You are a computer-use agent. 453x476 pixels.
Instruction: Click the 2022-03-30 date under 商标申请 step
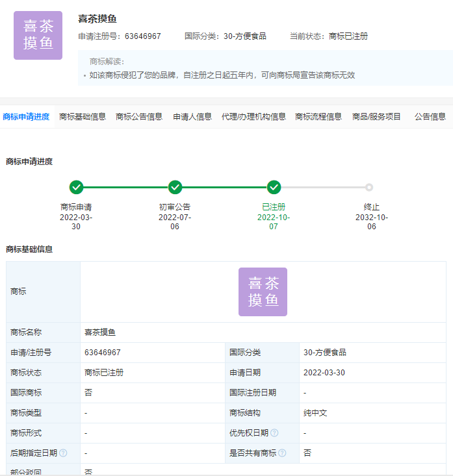click(76, 222)
